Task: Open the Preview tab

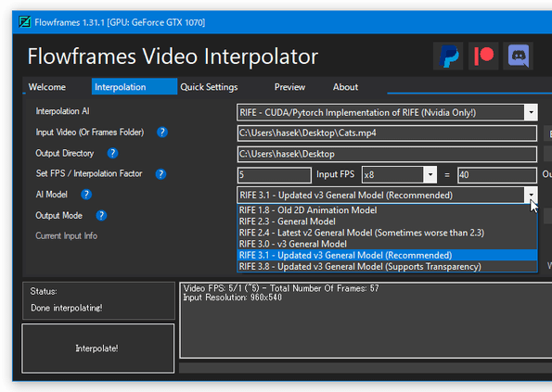Action: [289, 87]
